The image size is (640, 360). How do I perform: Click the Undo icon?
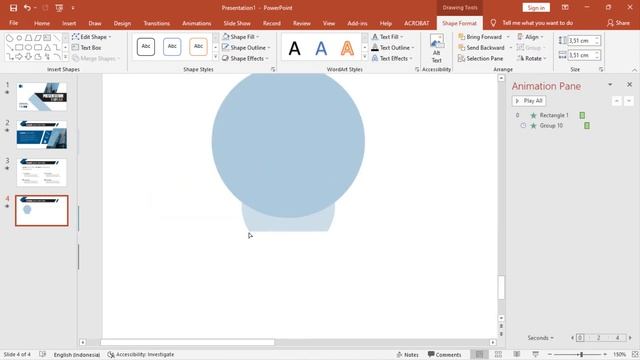pyautogui.click(x=27, y=8)
